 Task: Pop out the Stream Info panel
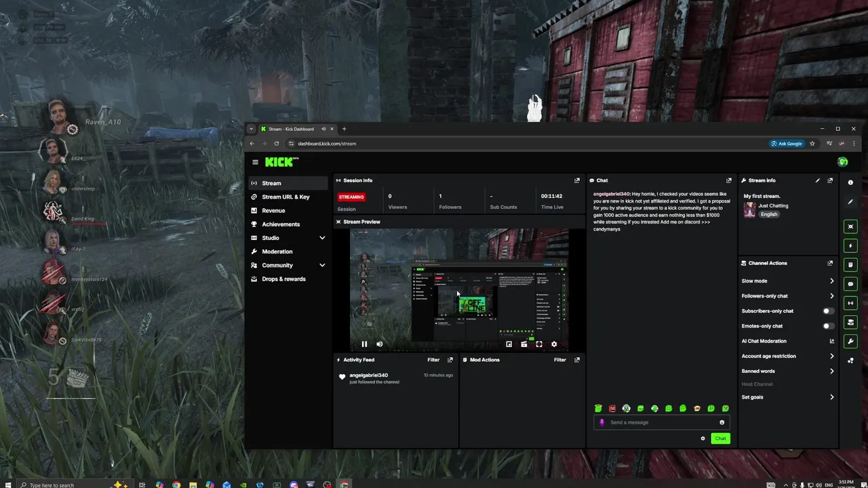830,180
